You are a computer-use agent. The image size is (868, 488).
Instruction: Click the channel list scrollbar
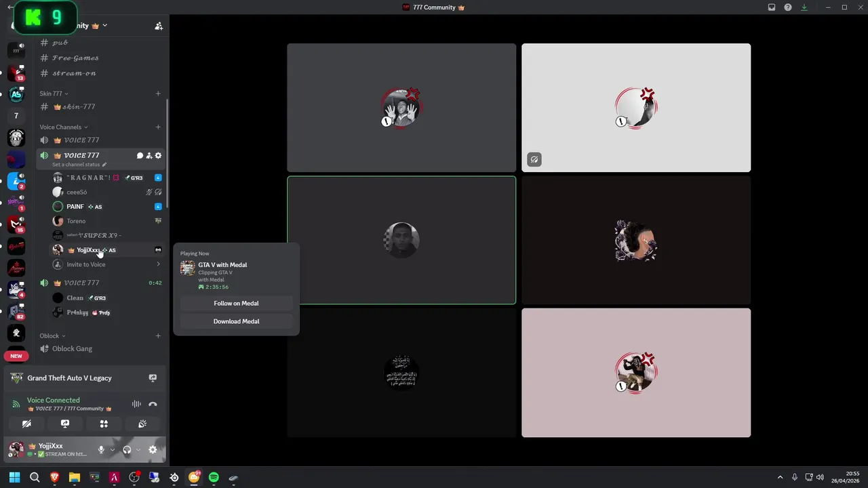coord(167,154)
